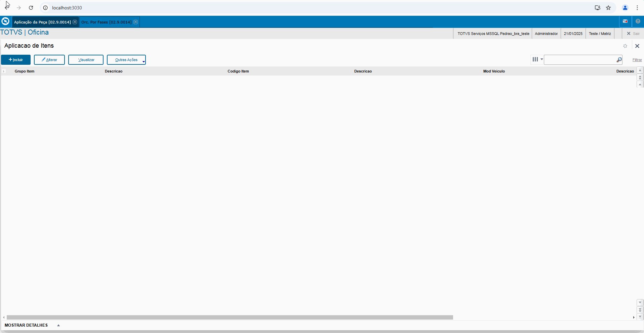Viewport: 644px width, 333px height.
Task: Click the Teste / Matriz branch label
Action: tap(600, 34)
